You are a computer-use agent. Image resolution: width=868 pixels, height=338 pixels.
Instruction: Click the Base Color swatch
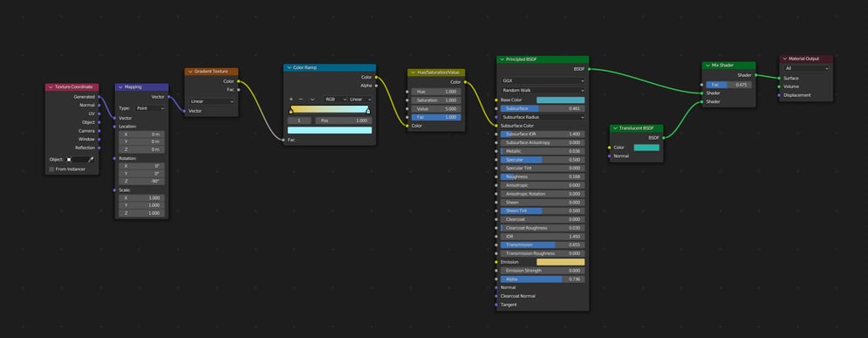560,100
